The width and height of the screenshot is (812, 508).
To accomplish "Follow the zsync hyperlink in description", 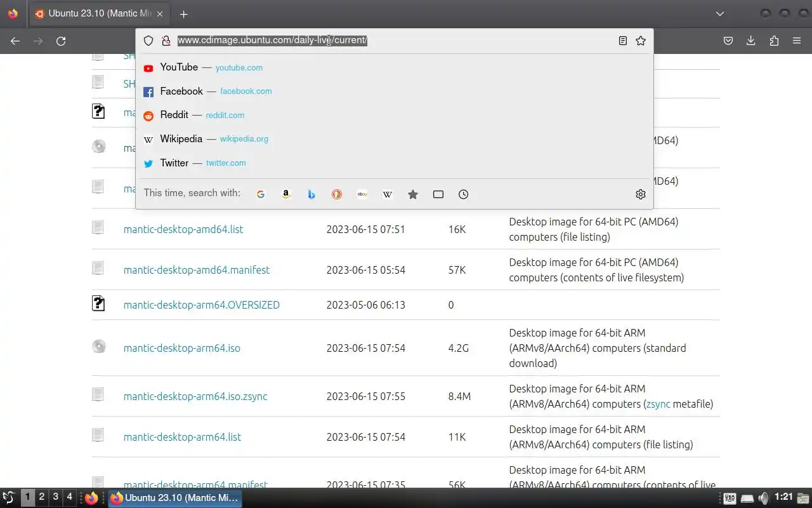I will click(x=658, y=404).
